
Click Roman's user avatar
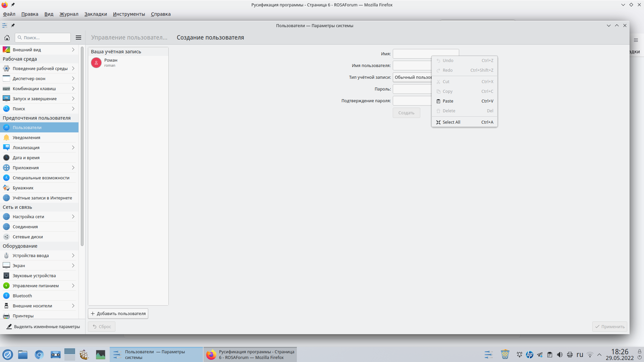pyautogui.click(x=96, y=63)
